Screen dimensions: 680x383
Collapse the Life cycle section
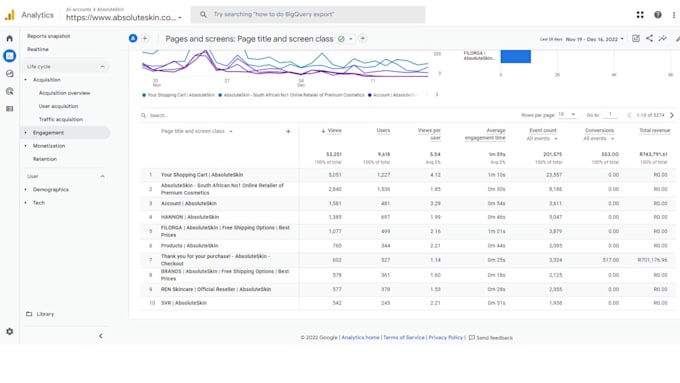[x=102, y=67]
